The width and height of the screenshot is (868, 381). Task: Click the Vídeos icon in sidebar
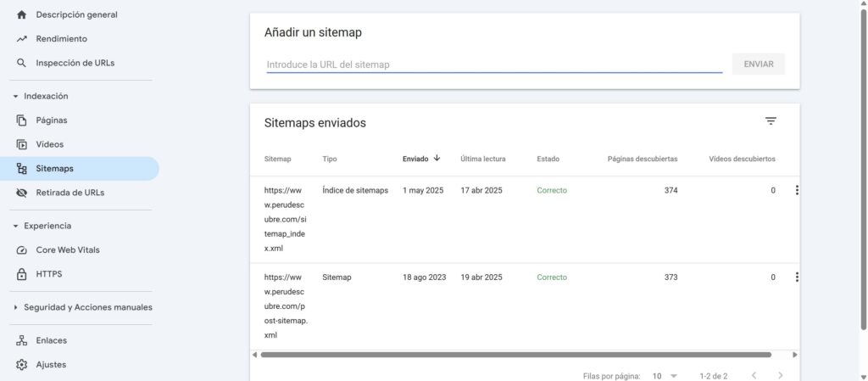[22, 144]
